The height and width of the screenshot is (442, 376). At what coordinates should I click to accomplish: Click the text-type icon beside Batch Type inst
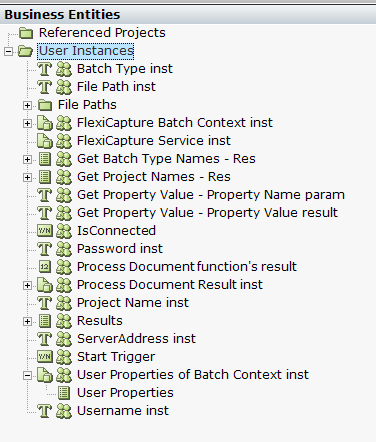(45, 69)
